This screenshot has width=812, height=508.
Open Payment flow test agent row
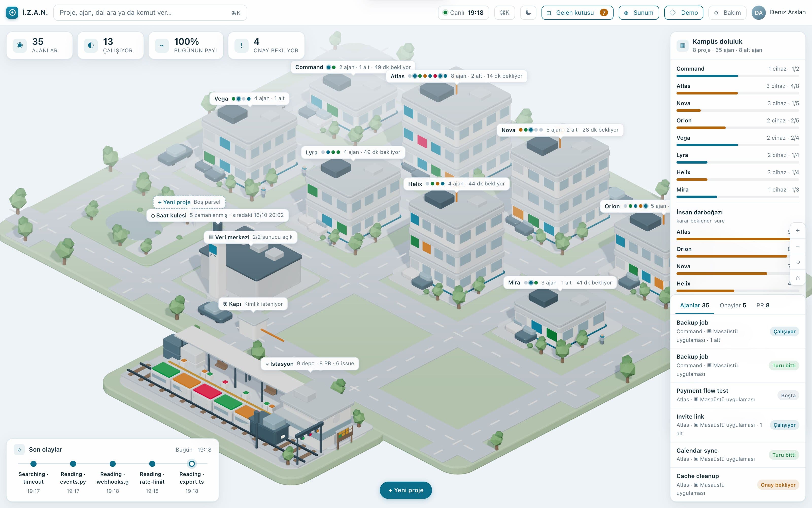tap(737, 395)
